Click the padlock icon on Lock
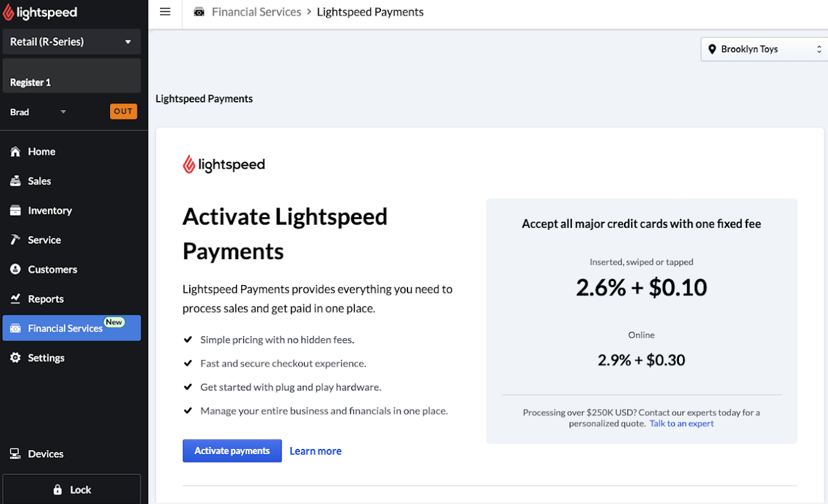 click(57, 490)
